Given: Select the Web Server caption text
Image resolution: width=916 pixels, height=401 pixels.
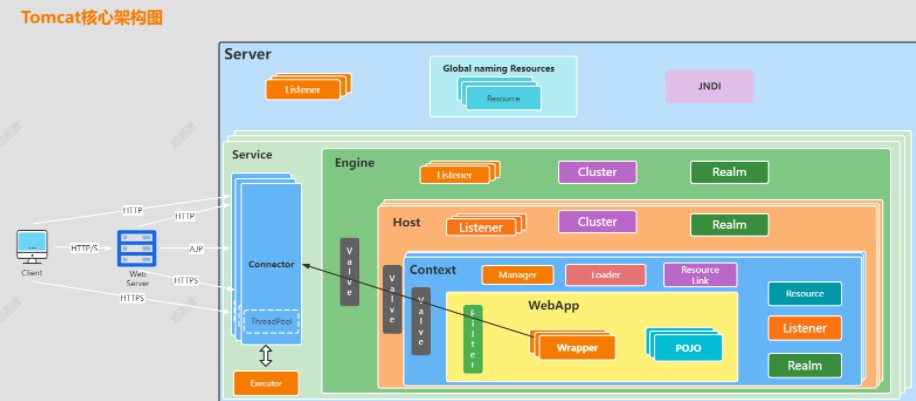Looking at the screenshot, I should pyautogui.click(x=138, y=279).
